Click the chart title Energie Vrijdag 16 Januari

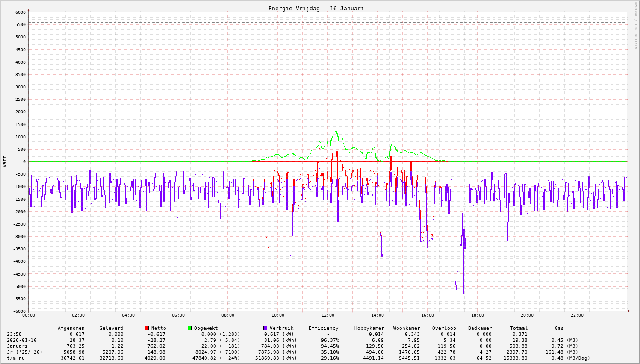pyautogui.click(x=316, y=9)
